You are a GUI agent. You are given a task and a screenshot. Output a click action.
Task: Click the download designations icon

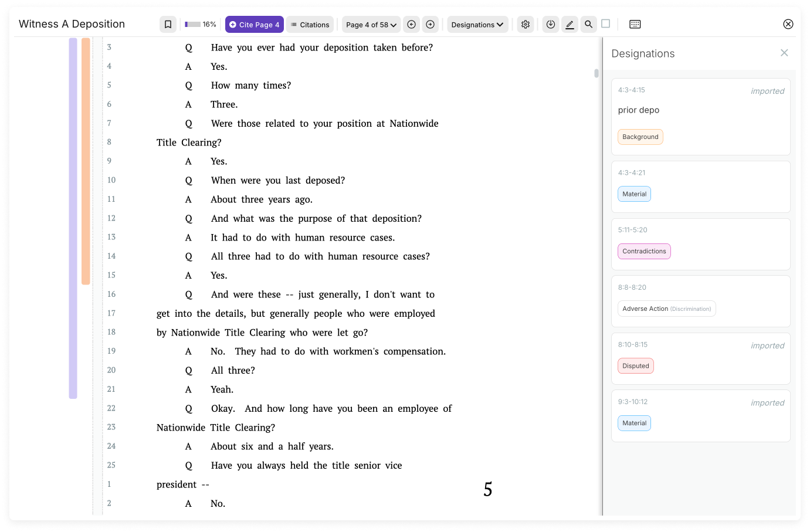(550, 24)
